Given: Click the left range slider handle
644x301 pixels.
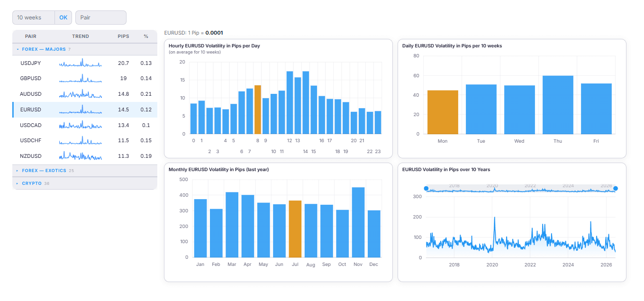Looking at the screenshot, I should pos(426,189).
